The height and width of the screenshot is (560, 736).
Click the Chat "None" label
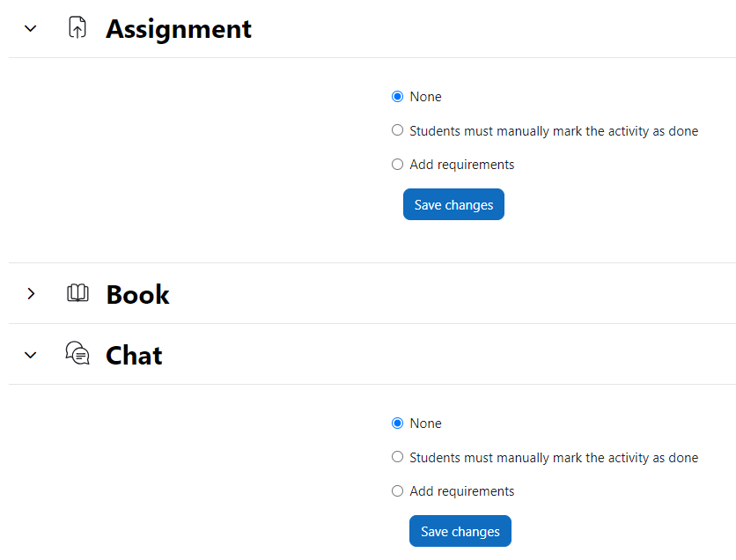click(x=425, y=424)
